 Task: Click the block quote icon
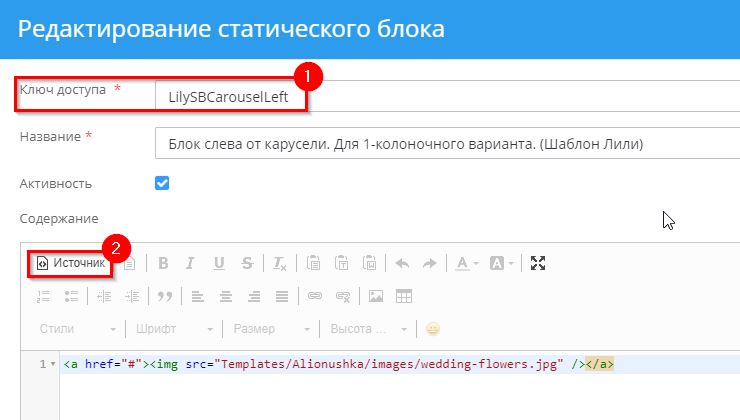pyautogui.click(x=165, y=296)
